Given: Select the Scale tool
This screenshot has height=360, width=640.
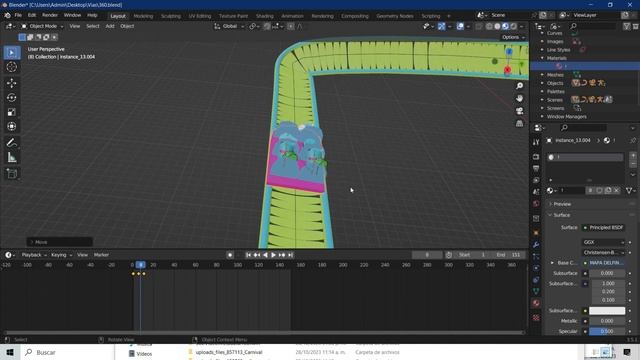Looking at the screenshot, I should click(11, 112).
